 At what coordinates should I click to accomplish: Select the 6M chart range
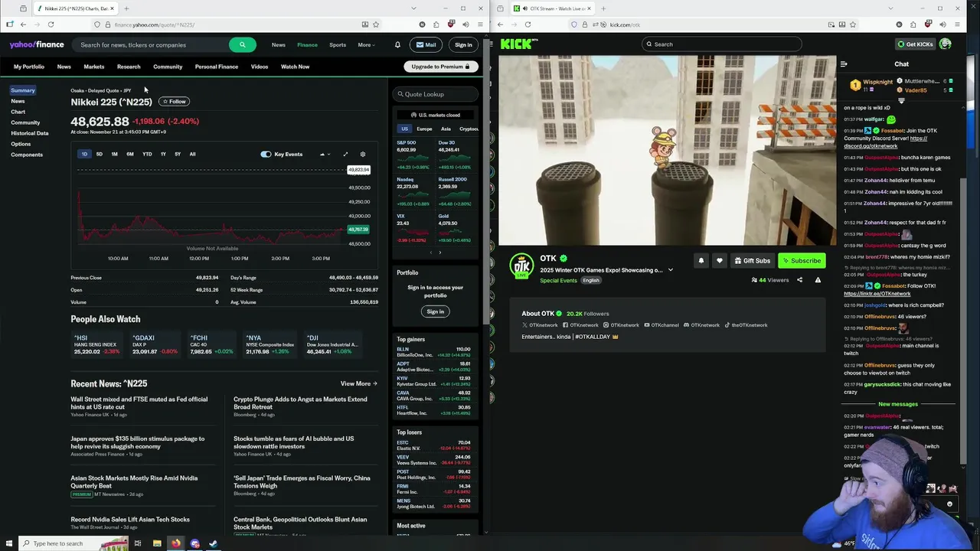[130, 154]
